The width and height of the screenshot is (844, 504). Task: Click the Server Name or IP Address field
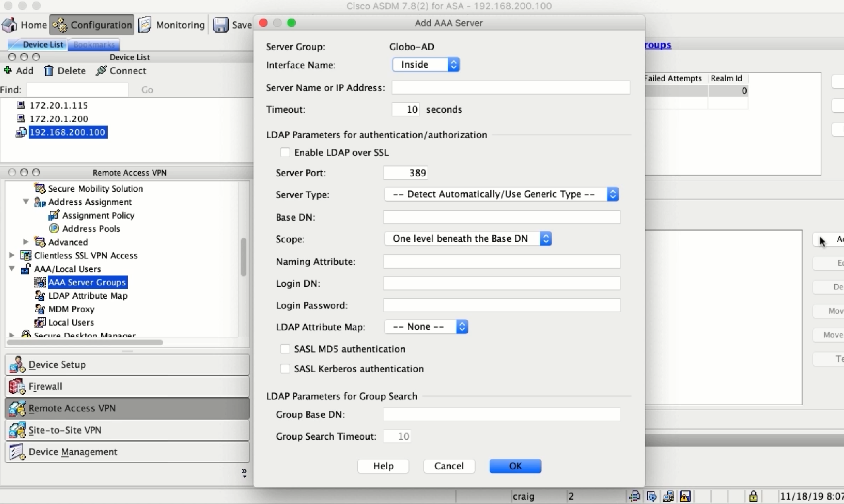pos(511,88)
